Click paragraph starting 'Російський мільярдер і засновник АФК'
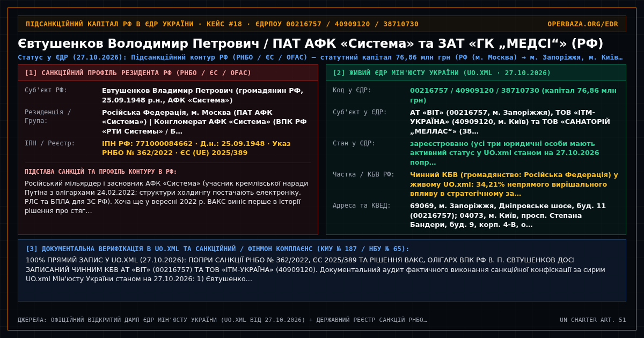Screen dimensions: 644x338 tap(167, 197)
